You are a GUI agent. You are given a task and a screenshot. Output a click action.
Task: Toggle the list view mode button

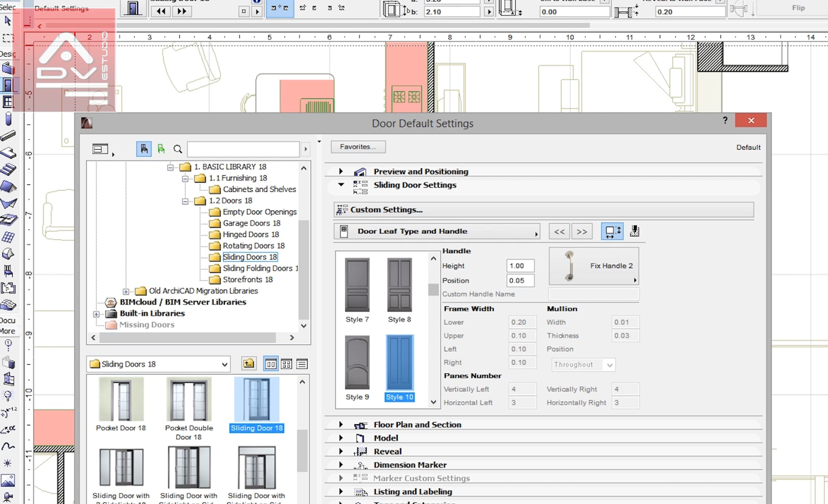pyautogui.click(x=302, y=364)
